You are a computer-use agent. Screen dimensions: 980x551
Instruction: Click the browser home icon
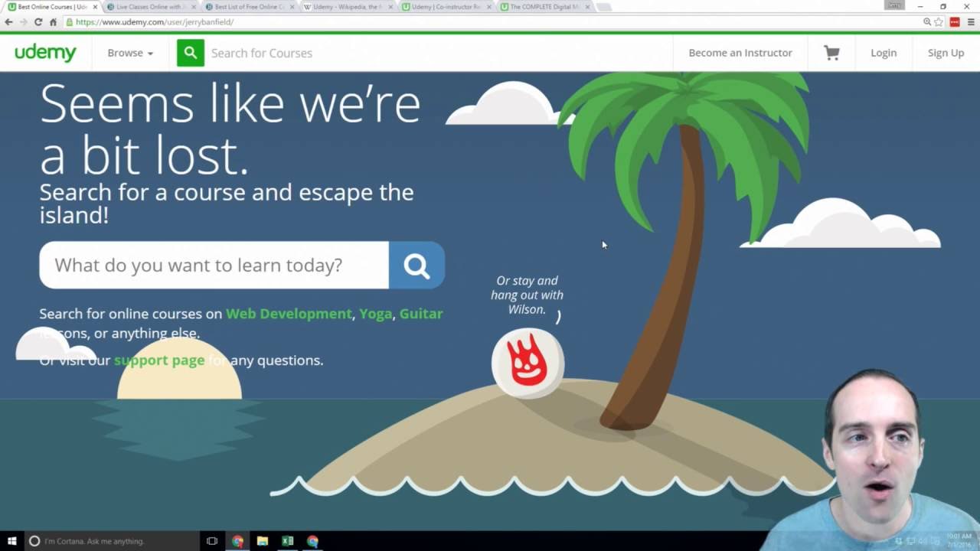[x=53, y=22]
